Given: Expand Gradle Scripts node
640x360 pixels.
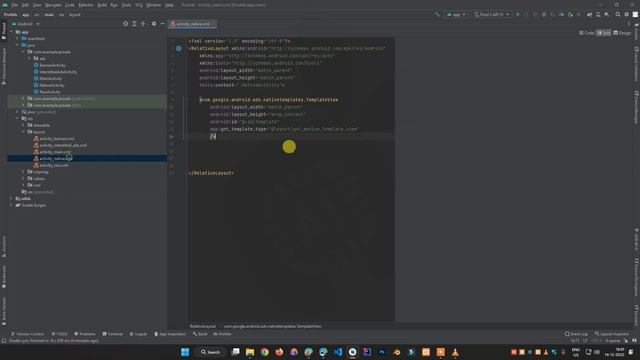Looking at the screenshot, I should tap(11, 205).
